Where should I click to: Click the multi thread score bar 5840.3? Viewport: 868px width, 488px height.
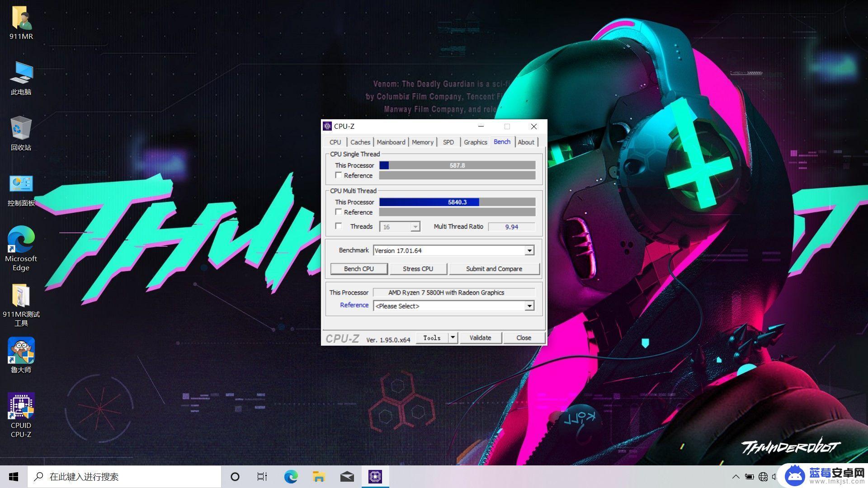458,202
